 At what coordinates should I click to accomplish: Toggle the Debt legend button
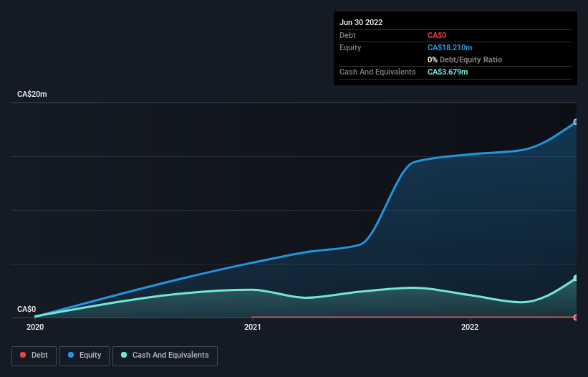click(34, 355)
